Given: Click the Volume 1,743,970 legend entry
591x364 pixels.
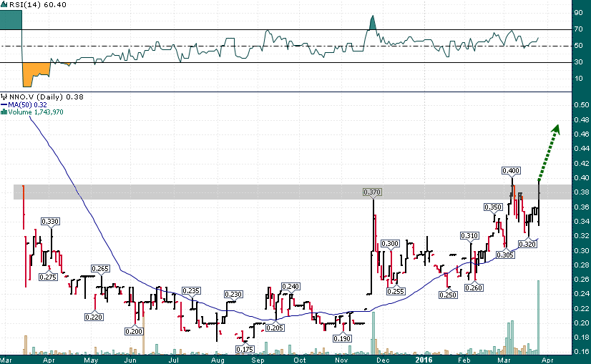Looking at the screenshot, I should (32, 112).
